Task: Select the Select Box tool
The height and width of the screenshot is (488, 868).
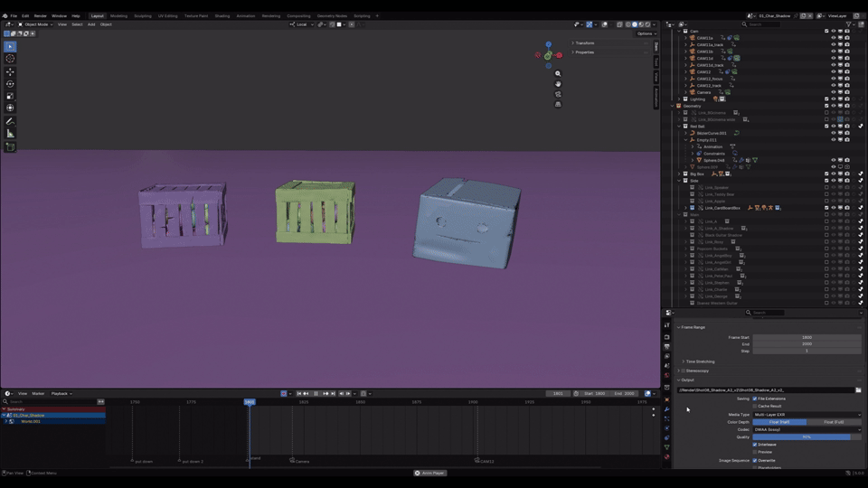Action: 10,46
